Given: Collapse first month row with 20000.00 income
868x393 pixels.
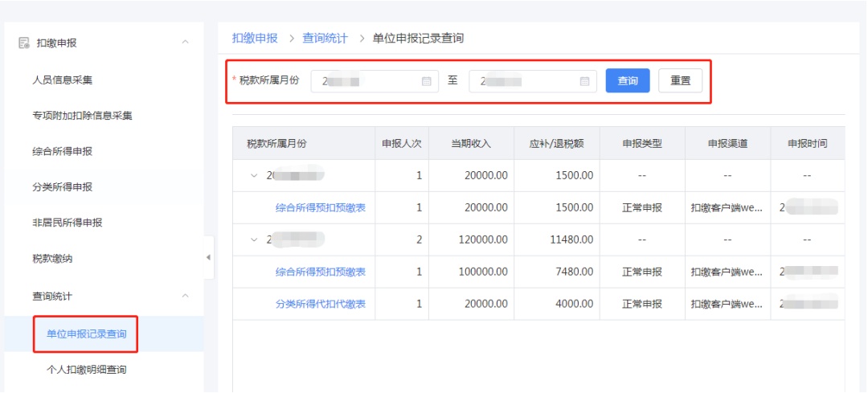Looking at the screenshot, I should 253,175.
